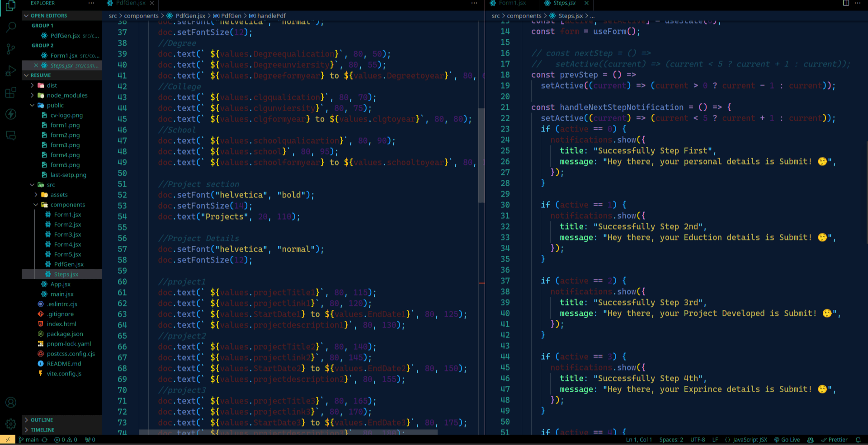
Task: Open errors and warnings count in status bar
Action: [66, 440]
